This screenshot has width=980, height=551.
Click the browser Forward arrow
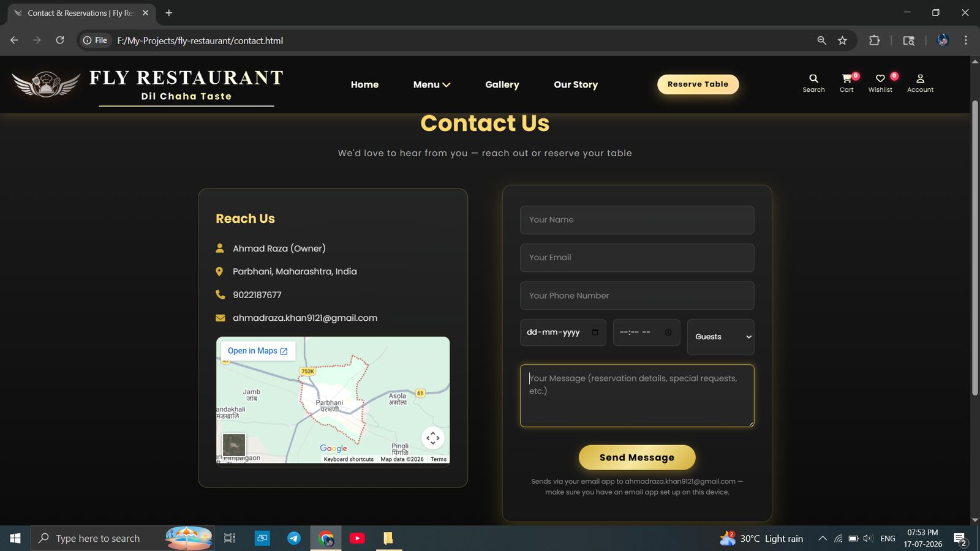pyautogui.click(x=37, y=40)
